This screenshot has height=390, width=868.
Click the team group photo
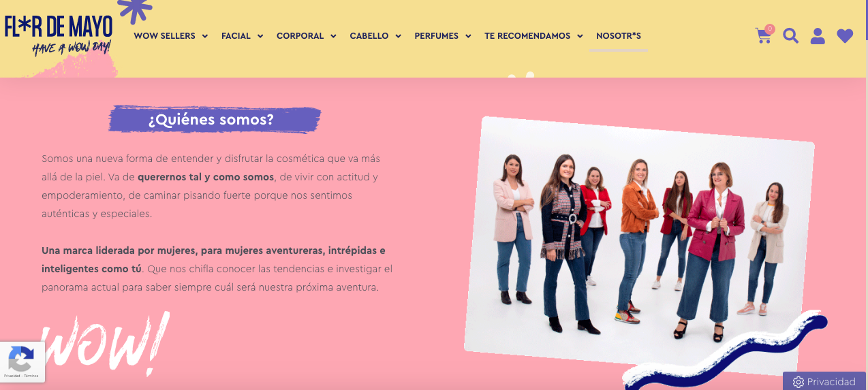tap(639, 246)
